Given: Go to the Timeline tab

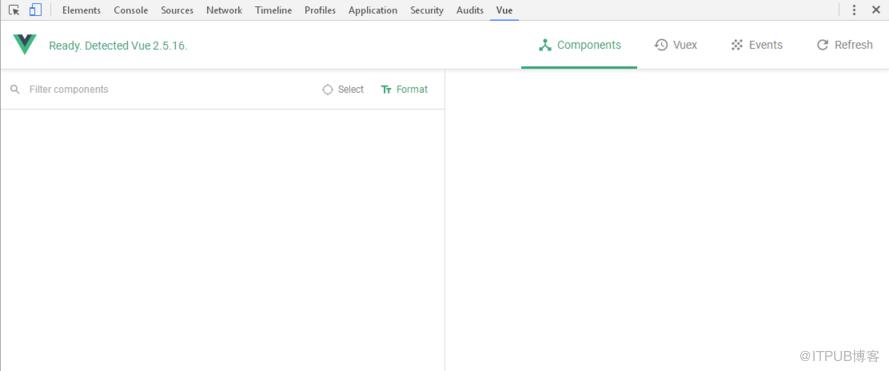Looking at the screenshot, I should point(273,10).
